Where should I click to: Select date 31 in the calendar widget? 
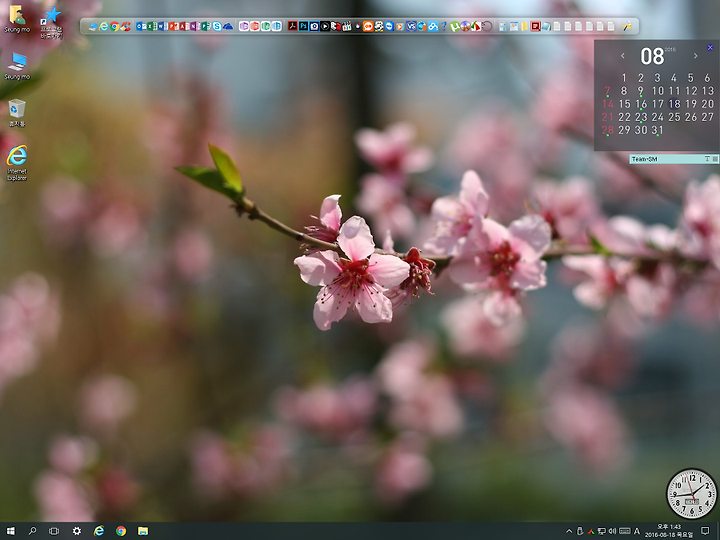(658, 130)
